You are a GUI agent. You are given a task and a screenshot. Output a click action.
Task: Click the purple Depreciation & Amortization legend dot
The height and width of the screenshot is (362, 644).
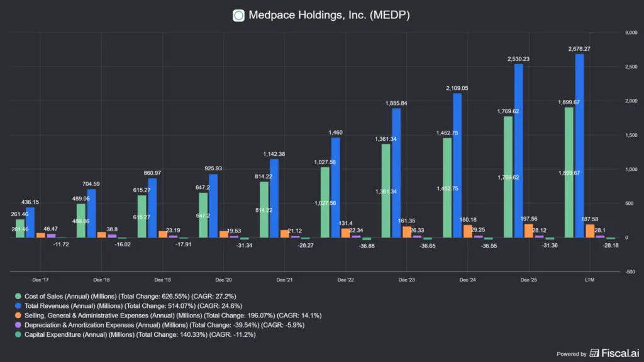18,325
